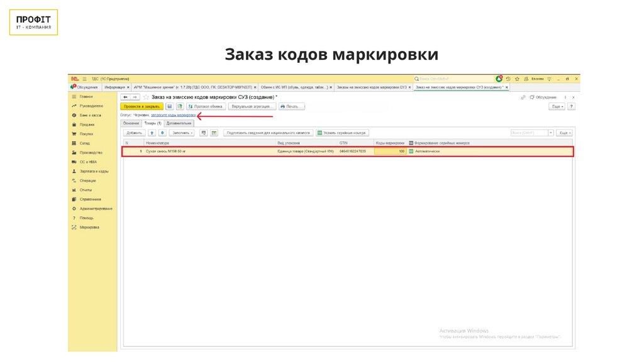The width and height of the screenshot is (644, 362).
Task: Click Провести и закрыть button
Action: click(x=142, y=106)
